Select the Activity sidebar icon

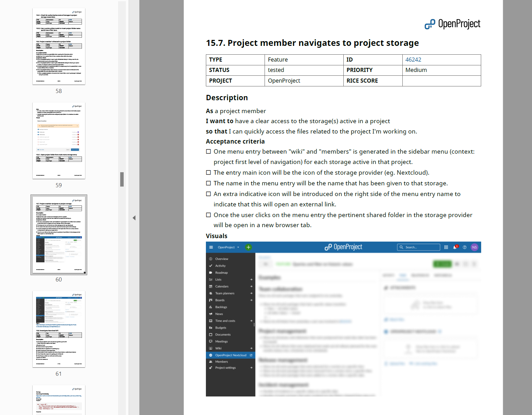coord(211,266)
